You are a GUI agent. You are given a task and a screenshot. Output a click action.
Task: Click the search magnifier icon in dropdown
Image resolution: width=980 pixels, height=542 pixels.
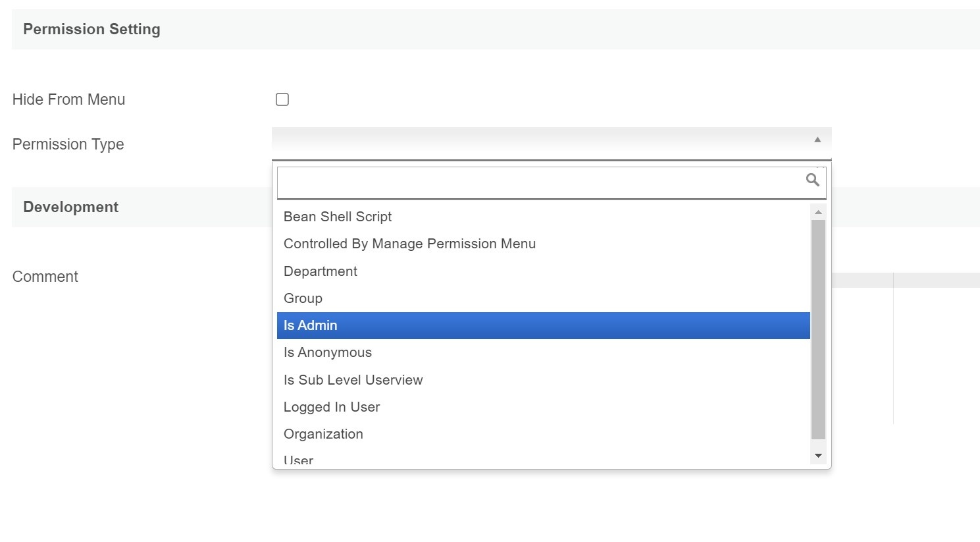pyautogui.click(x=812, y=180)
